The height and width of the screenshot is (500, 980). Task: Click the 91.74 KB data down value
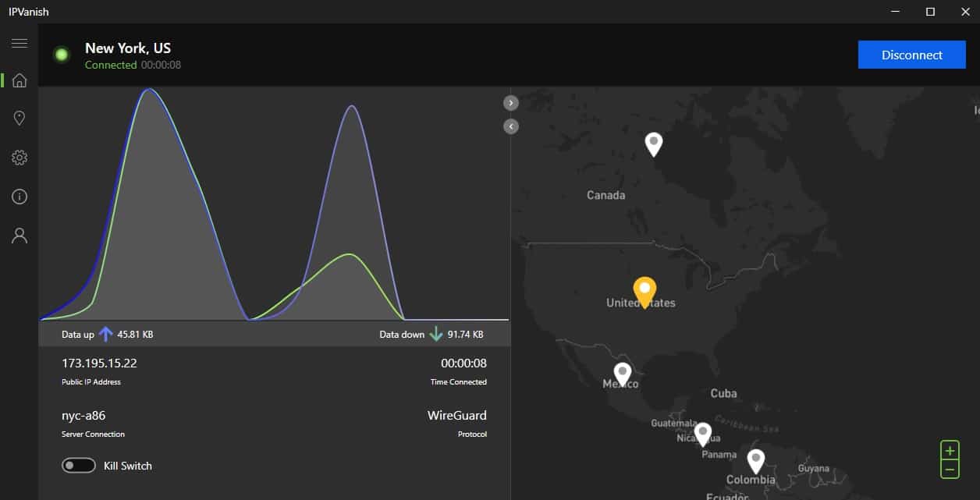pos(466,335)
